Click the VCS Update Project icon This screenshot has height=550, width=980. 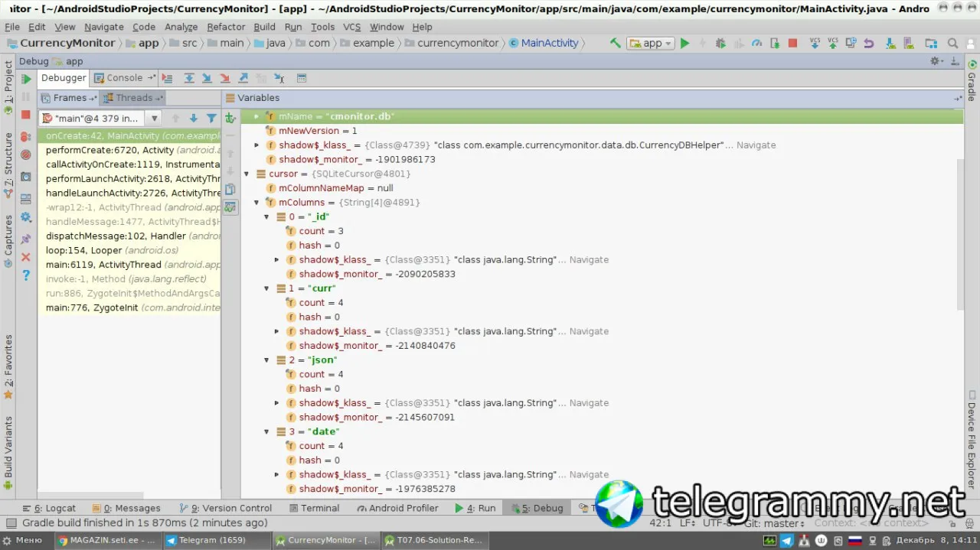click(x=815, y=43)
